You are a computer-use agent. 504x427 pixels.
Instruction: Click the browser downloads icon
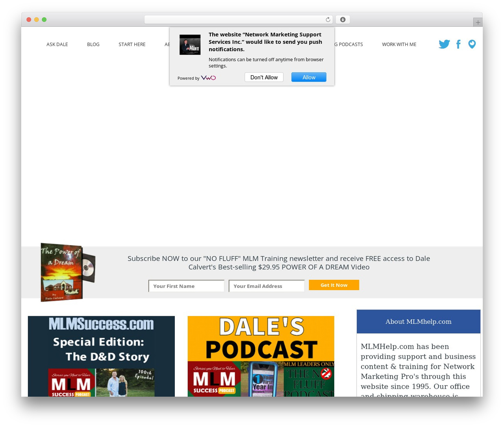[343, 20]
